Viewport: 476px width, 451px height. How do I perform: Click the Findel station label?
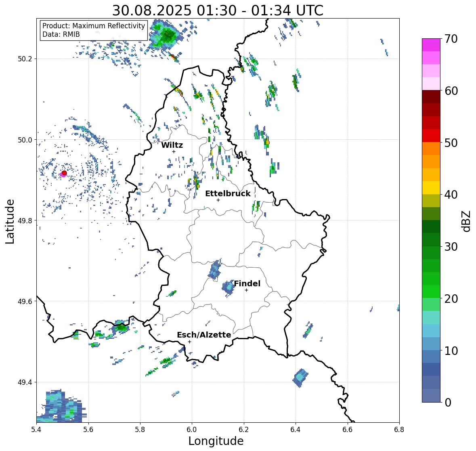(247, 283)
